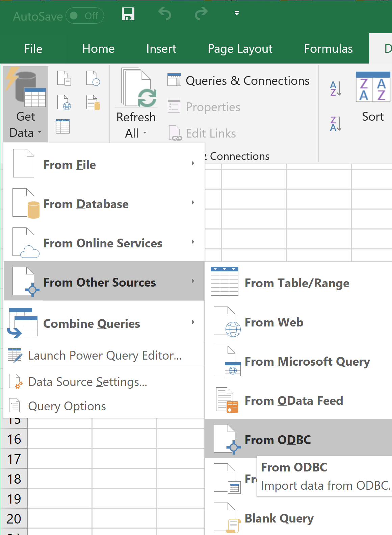Viewport: 392px width, 535px height.
Task: Click the From Online Services cloud icon
Action: pos(26,242)
